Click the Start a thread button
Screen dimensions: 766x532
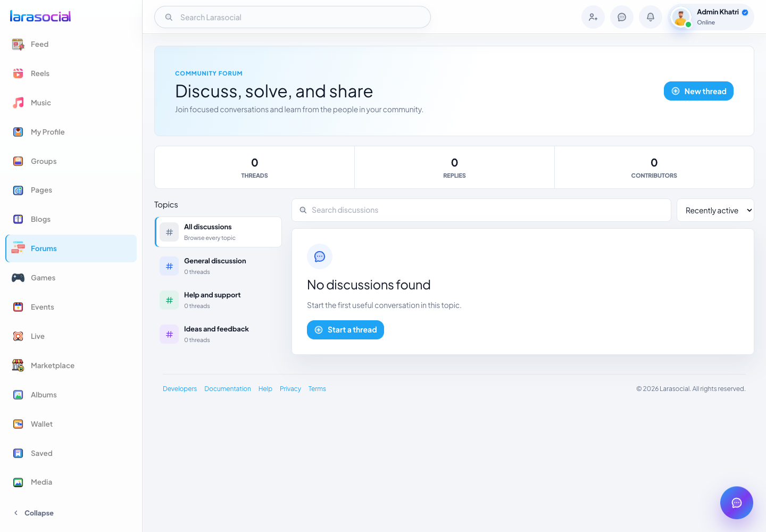pyautogui.click(x=345, y=330)
